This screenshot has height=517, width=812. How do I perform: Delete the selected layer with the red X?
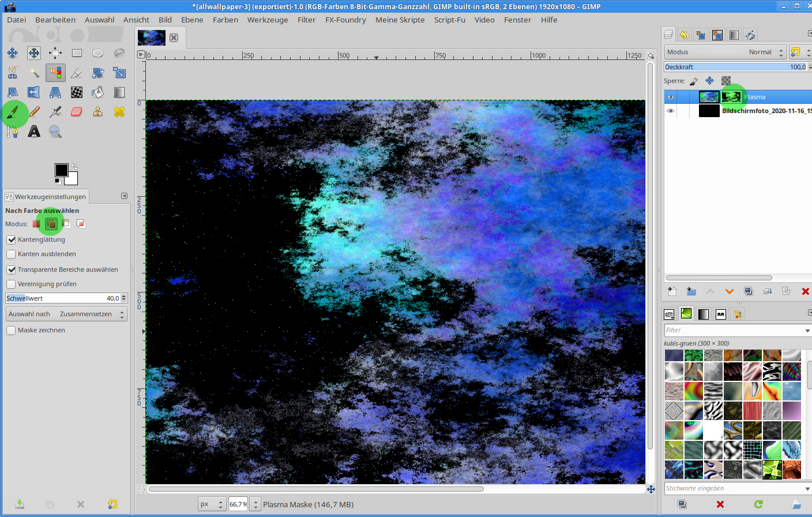tap(805, 291)
